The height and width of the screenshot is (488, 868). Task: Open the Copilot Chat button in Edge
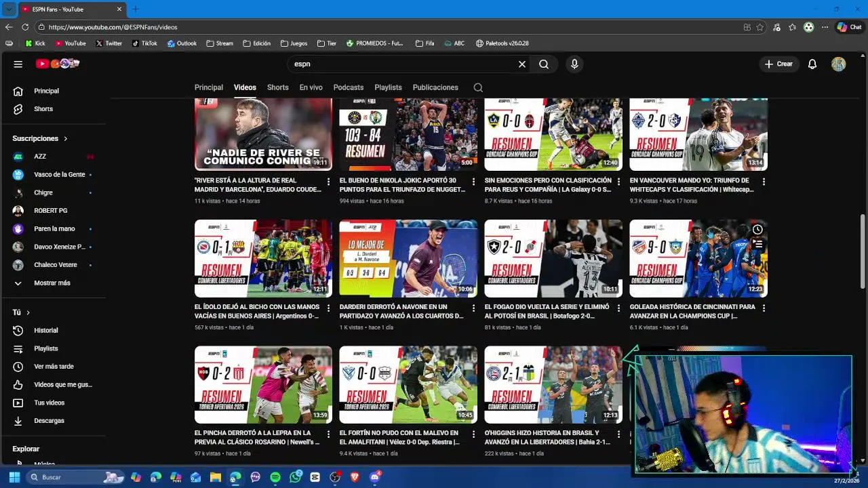[849, 27]
